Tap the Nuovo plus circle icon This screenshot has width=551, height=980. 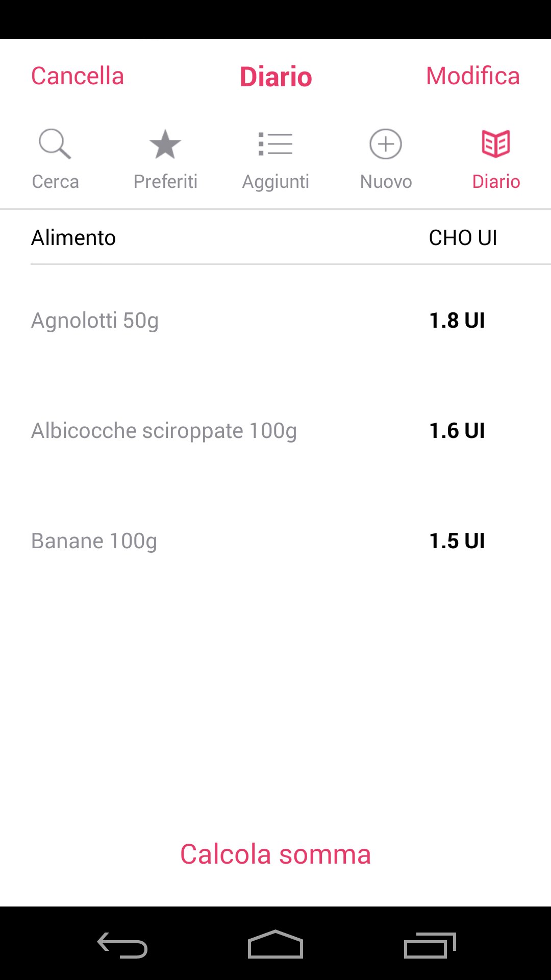[x=386, y=144]
